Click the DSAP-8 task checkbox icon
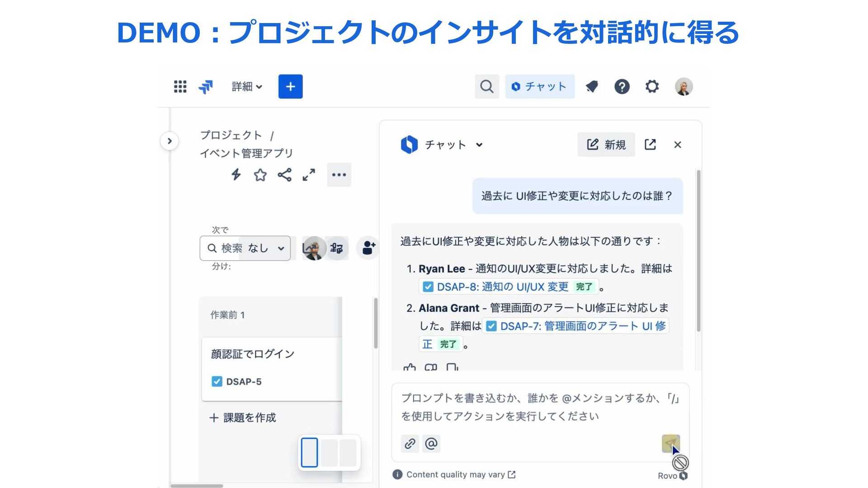Screen dimensions: 868x488 [x=428, y=286]
